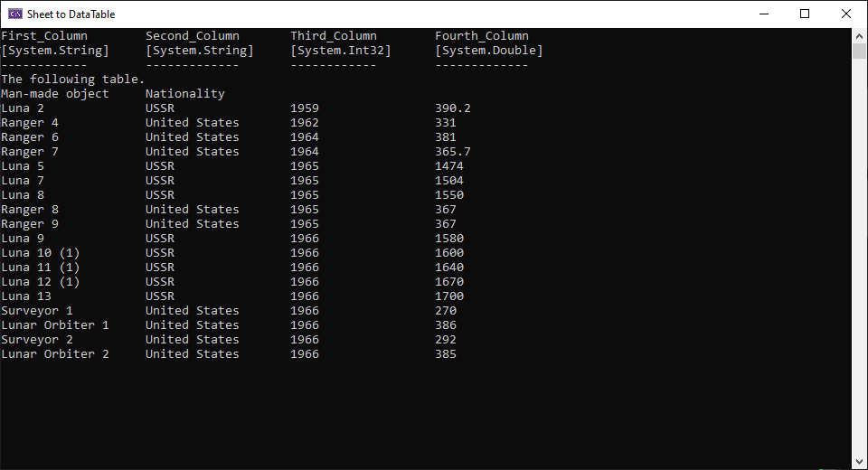Image resolution: width=868 pixels, height=470 pixels.
Task: Click the "Surveyor 2" row entry
Action: point(37,340)
